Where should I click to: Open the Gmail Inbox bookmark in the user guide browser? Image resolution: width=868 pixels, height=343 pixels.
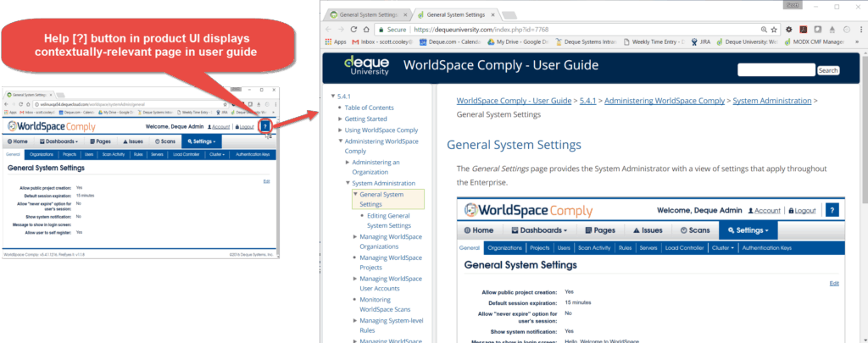click(384, 41)
